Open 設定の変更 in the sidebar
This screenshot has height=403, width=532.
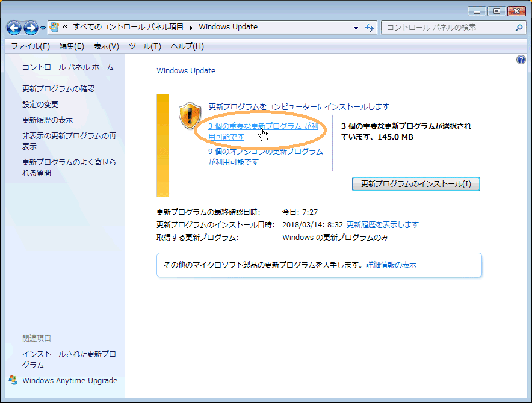(40, 105)
